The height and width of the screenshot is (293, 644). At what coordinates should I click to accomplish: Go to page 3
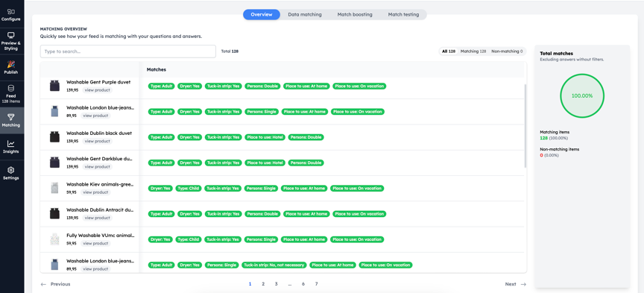[277, 284]
